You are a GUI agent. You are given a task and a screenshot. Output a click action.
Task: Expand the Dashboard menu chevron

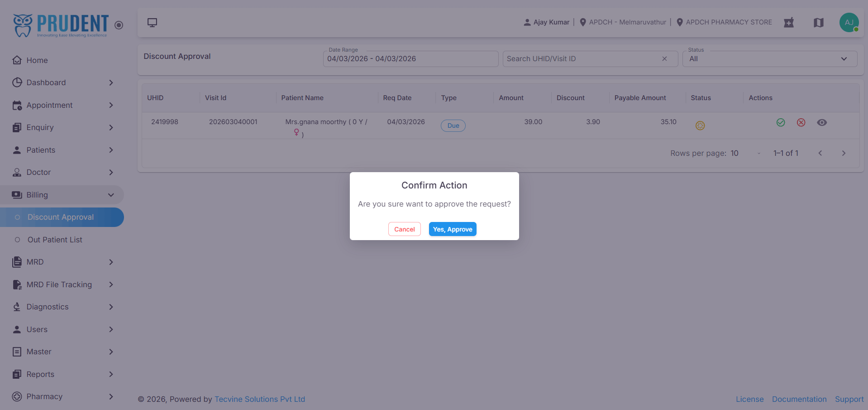(111, 82)
